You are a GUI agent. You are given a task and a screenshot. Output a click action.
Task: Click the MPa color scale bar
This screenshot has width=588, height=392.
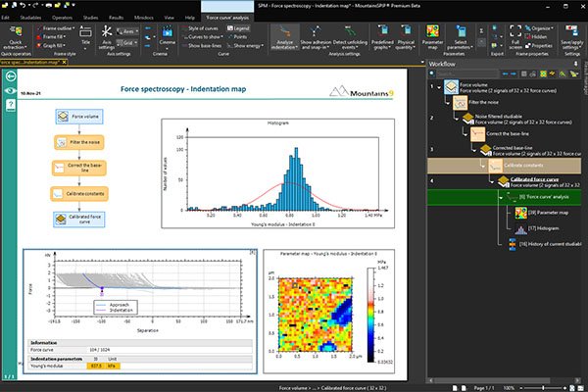coord(370,316)
